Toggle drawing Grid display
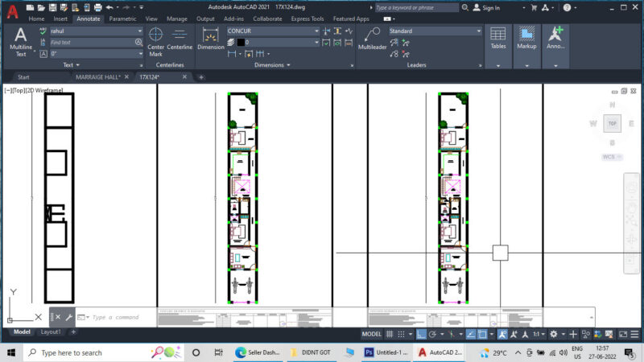Viewport: 644px width, 362px height. point(390,334)
